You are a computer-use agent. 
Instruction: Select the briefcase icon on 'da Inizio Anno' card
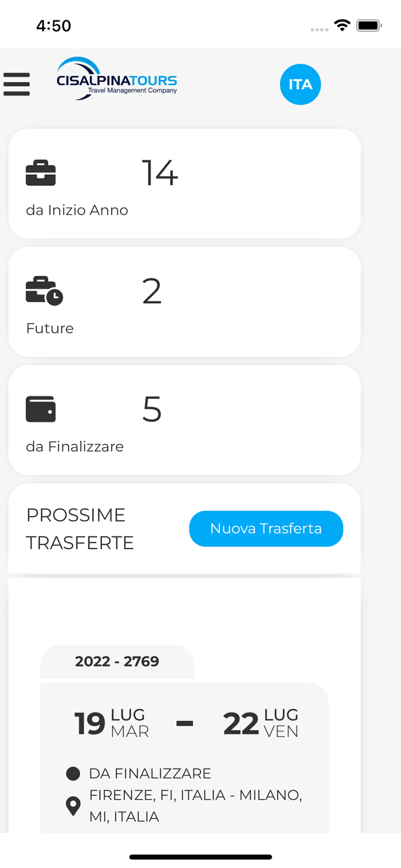point(41,172)
